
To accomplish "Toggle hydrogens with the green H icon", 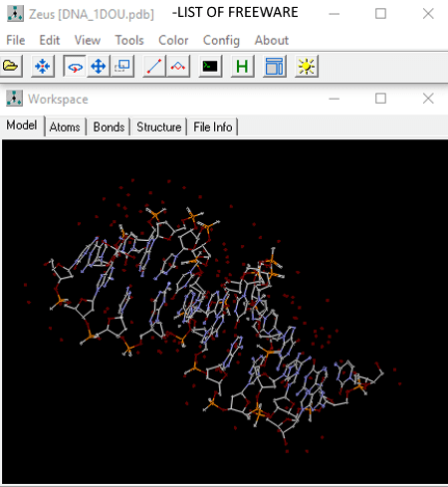I will coord(242,67).
